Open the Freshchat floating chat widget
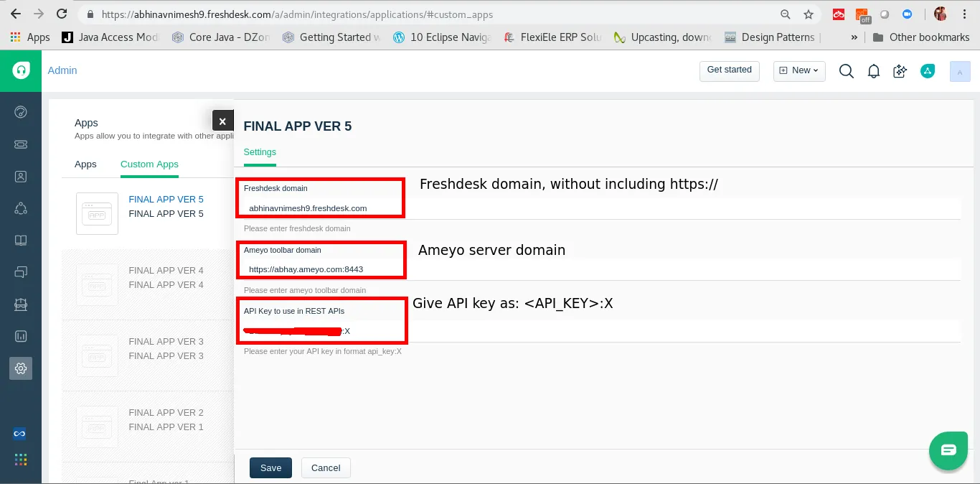Image resolution: width=980 pixels, height=484 pixels. click(x=948, y=450)
